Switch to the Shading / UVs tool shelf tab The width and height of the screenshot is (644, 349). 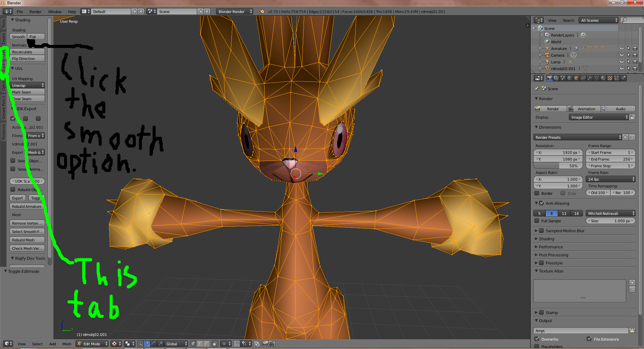click(4, 61)
